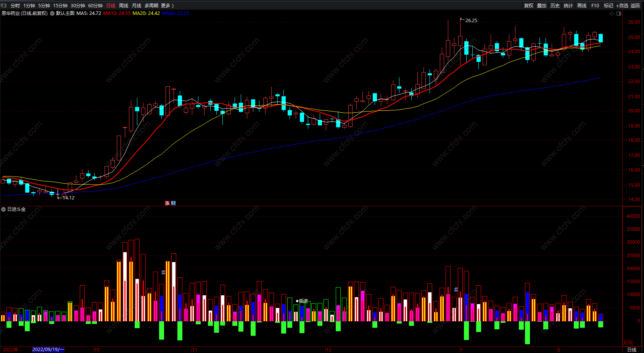
Task: Expand the 更多 periods menu
Action: coord(167,5)
